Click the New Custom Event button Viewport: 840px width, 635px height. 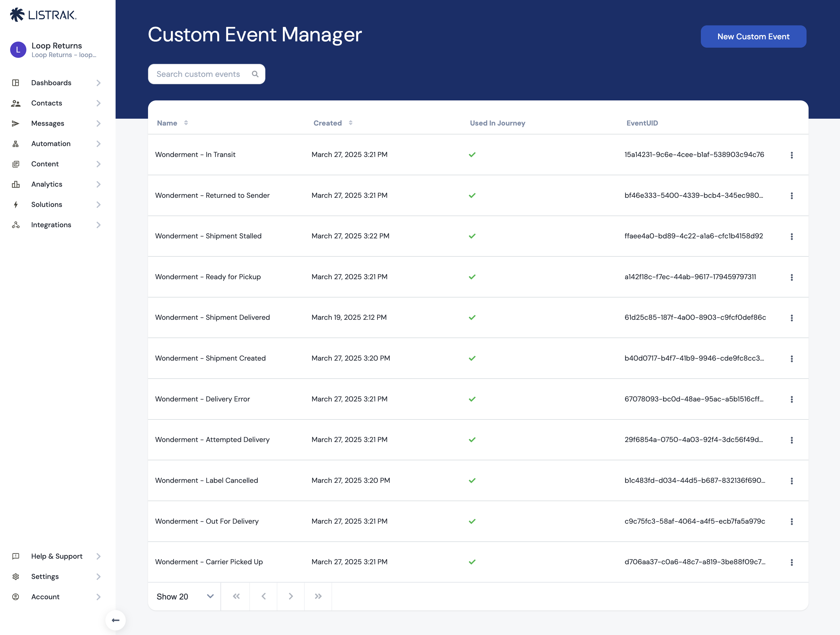coord(753,37)
